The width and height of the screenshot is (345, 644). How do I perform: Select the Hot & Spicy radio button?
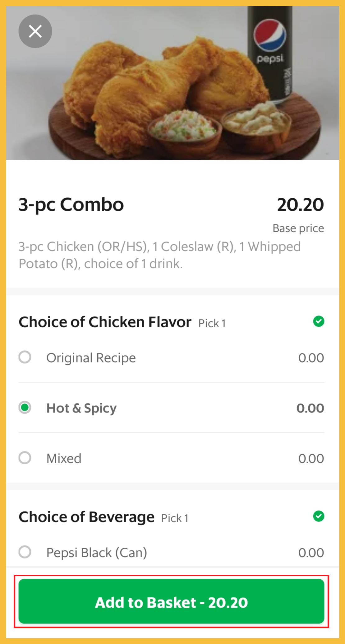(x=25, y=407)
